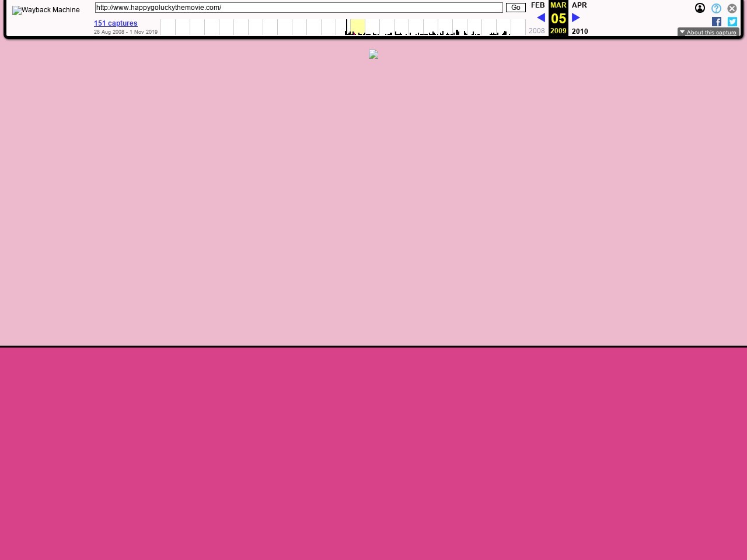Click the broken image placeholder on the page
This screenshot has width=747, height=560.
[x=373, y=54]
